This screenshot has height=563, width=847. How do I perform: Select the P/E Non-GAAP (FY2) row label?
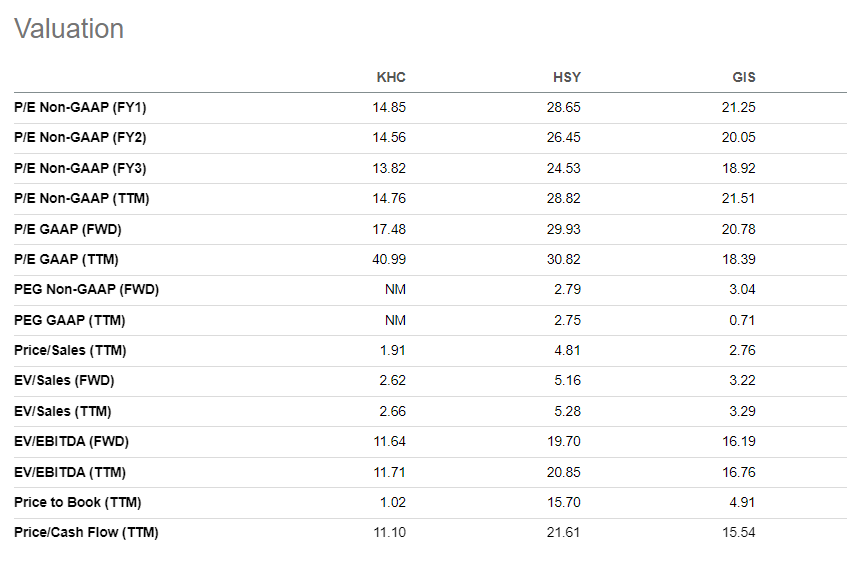[80, 137]
